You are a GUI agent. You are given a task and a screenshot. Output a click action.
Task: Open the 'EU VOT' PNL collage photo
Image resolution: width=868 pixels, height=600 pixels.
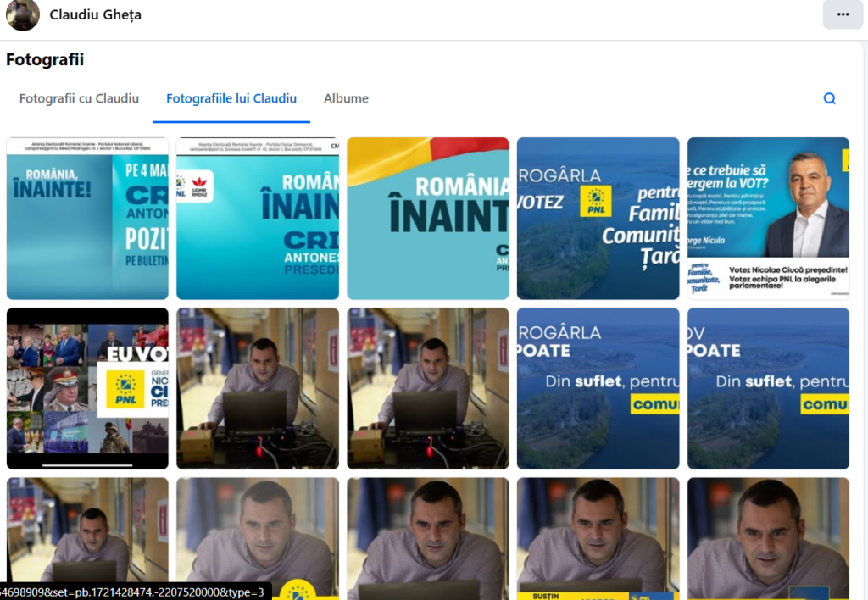(x=87, y=389)
